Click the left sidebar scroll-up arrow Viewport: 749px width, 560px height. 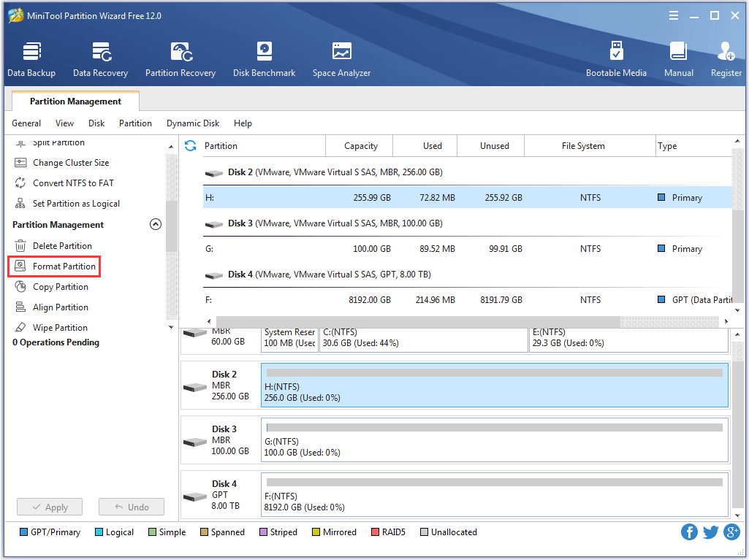[x=171, y=147]
